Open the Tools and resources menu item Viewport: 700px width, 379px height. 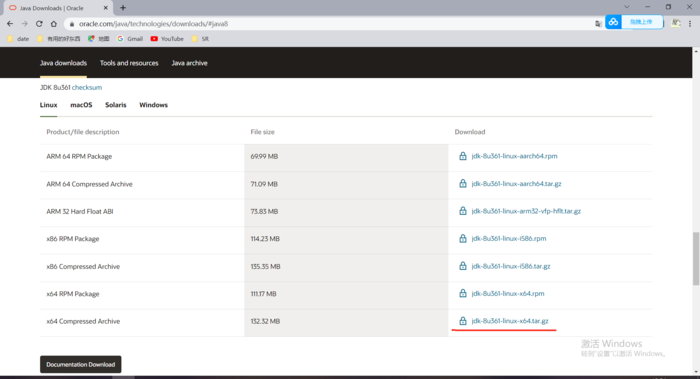pyautogui.click(x=129, y=63)
